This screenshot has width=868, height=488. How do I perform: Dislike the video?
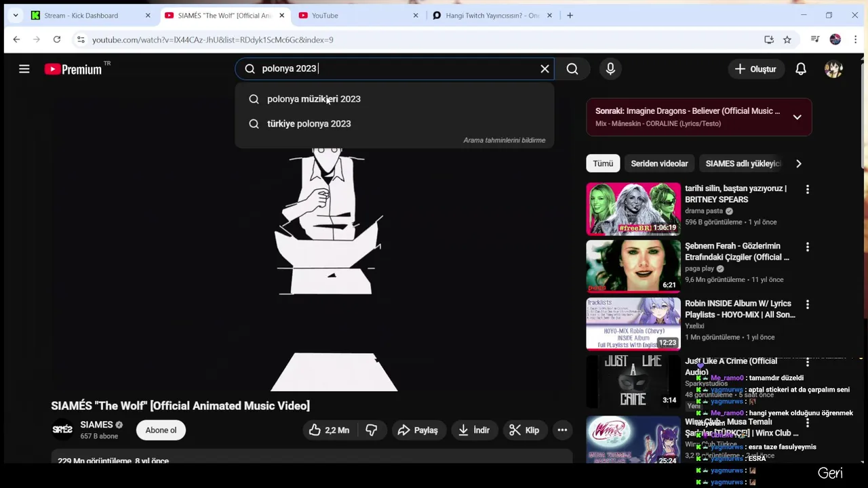tap(372, 430)
